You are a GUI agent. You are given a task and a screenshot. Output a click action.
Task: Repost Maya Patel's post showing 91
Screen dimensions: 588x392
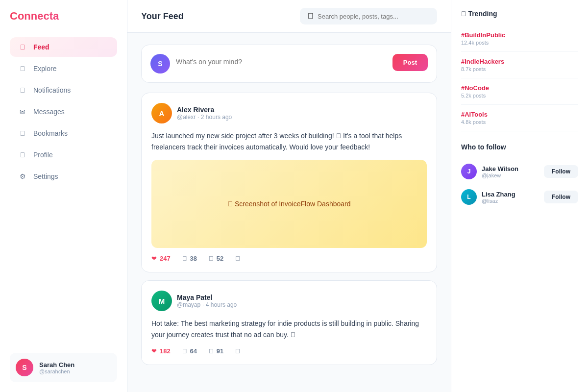coord(216,351)
